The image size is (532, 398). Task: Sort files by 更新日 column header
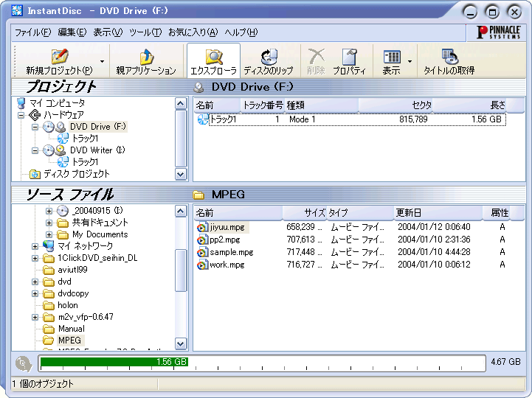[438, 213]
